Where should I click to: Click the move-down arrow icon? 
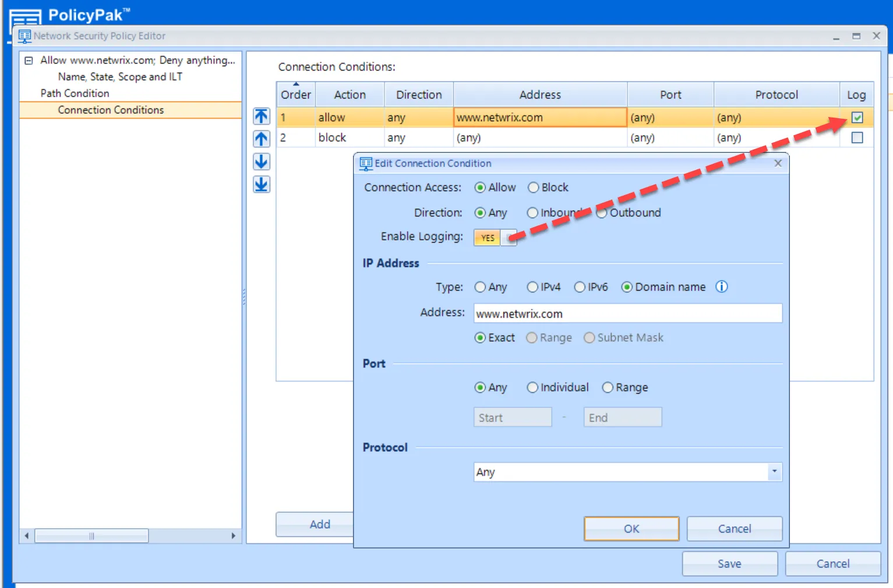tap(262, 162)
